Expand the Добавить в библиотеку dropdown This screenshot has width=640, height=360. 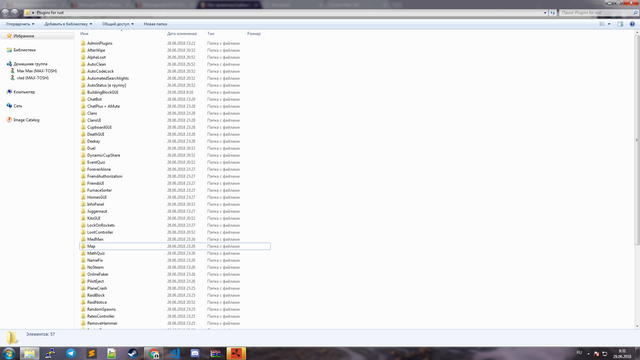(68, 24)
